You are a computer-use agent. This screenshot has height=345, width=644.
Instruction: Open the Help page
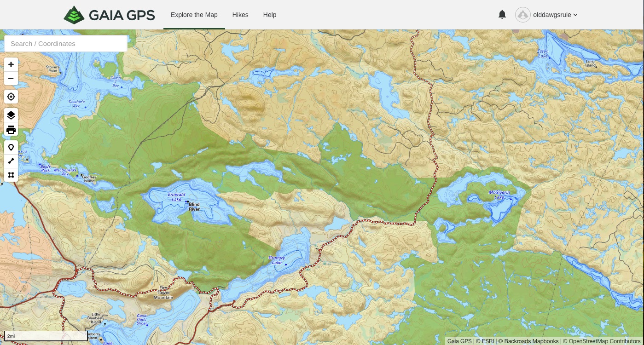click(270, 15)
